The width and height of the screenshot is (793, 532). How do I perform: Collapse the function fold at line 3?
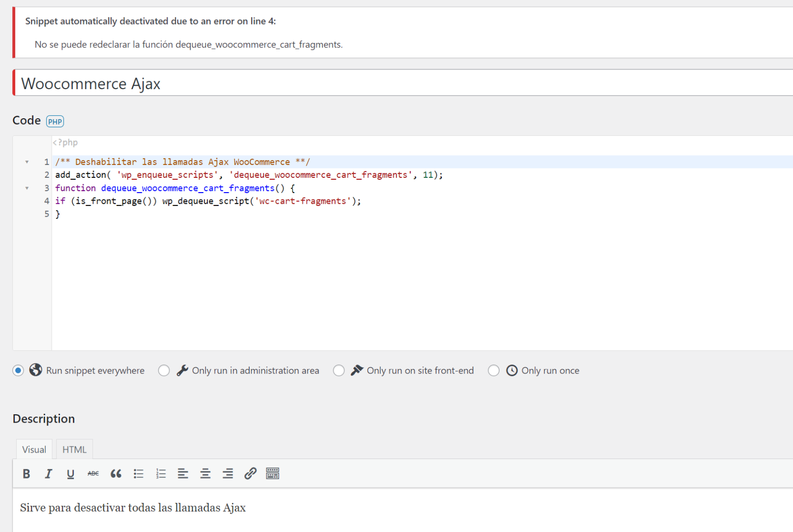click(27, 188)
